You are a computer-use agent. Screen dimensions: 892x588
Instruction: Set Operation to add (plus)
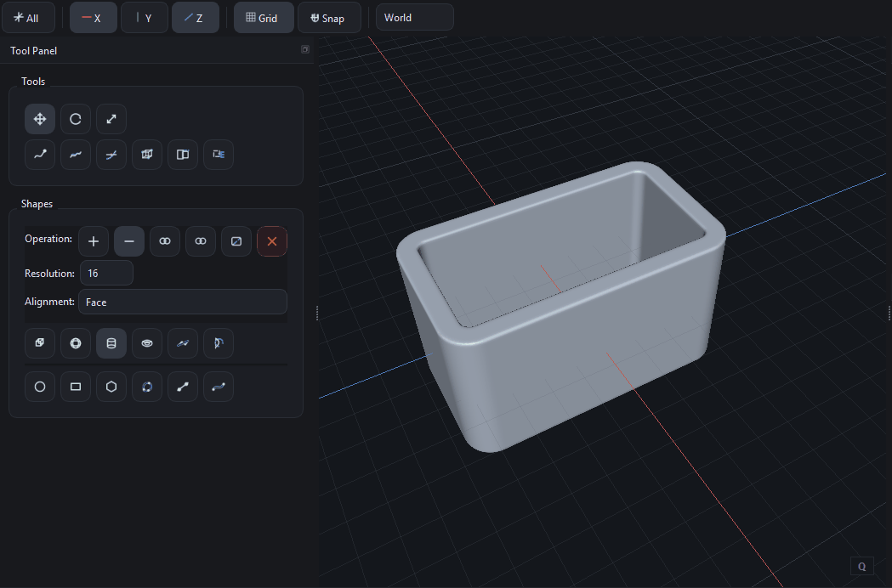coord(94,241)
